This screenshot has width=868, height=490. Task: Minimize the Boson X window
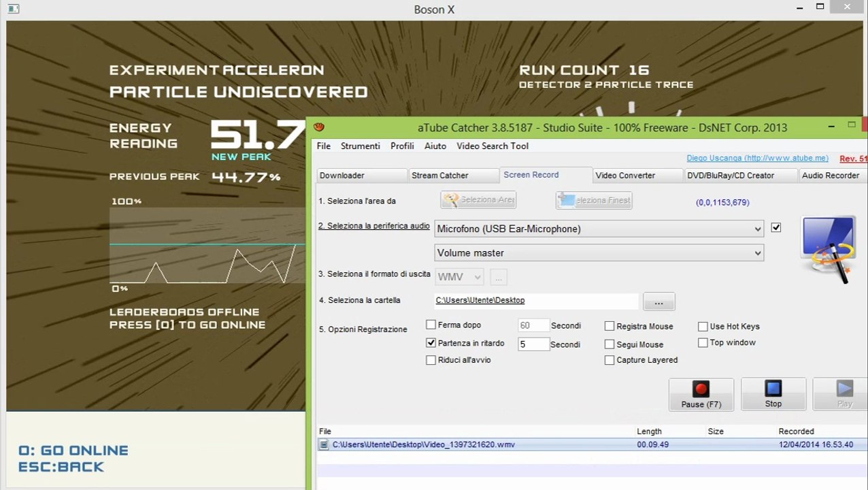click(x=800, y=8)
